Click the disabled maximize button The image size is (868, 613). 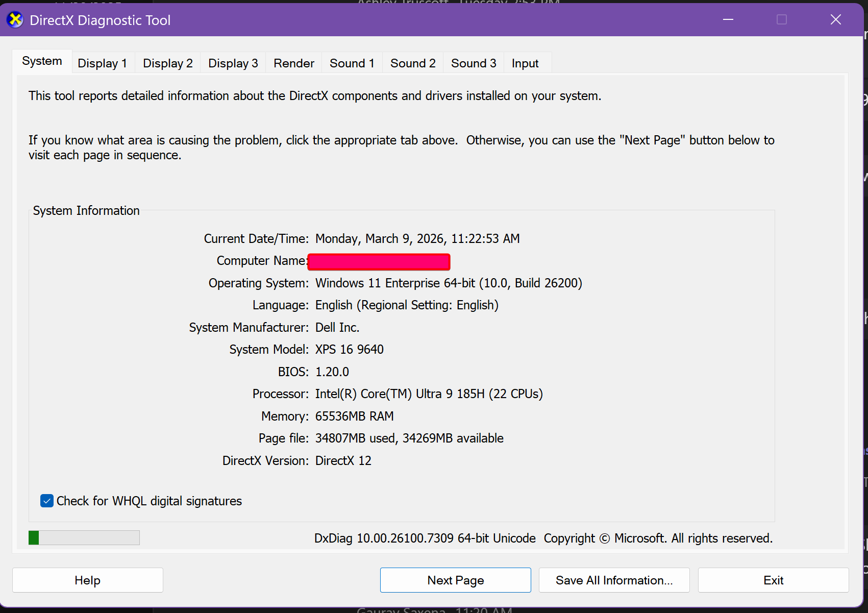(x=782, y=19)
